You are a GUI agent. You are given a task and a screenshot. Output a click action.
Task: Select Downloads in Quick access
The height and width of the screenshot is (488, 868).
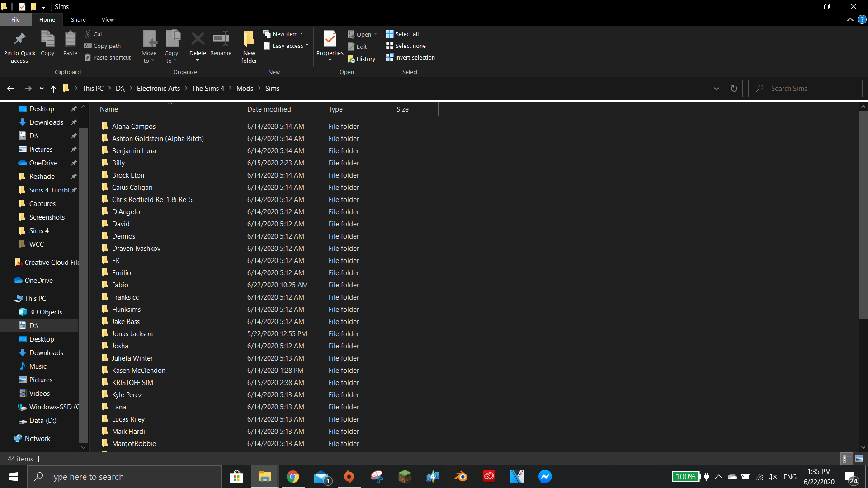click(x=46, y=122)
